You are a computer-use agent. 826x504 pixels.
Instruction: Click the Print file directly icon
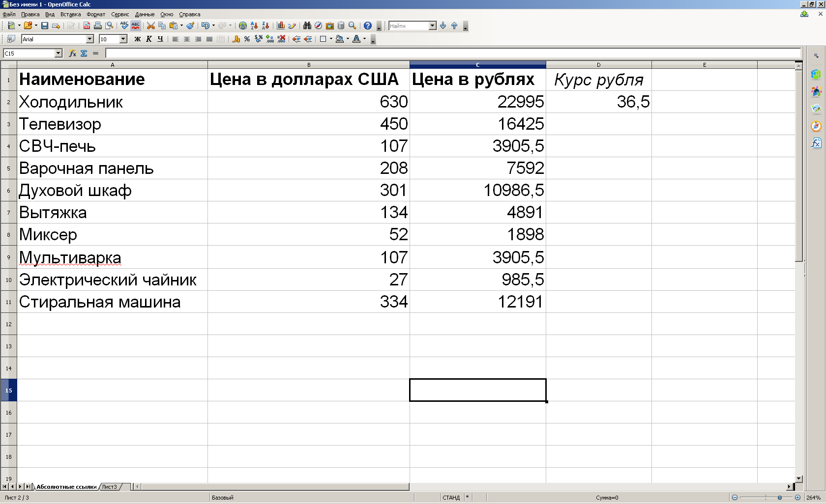tap(98, 26)
